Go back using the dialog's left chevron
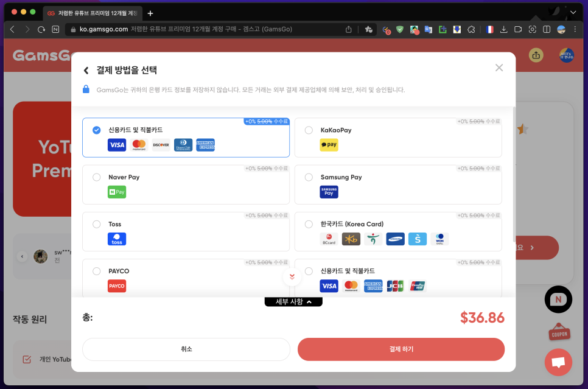The image size is (588, 389). click(x=86, y=70)
